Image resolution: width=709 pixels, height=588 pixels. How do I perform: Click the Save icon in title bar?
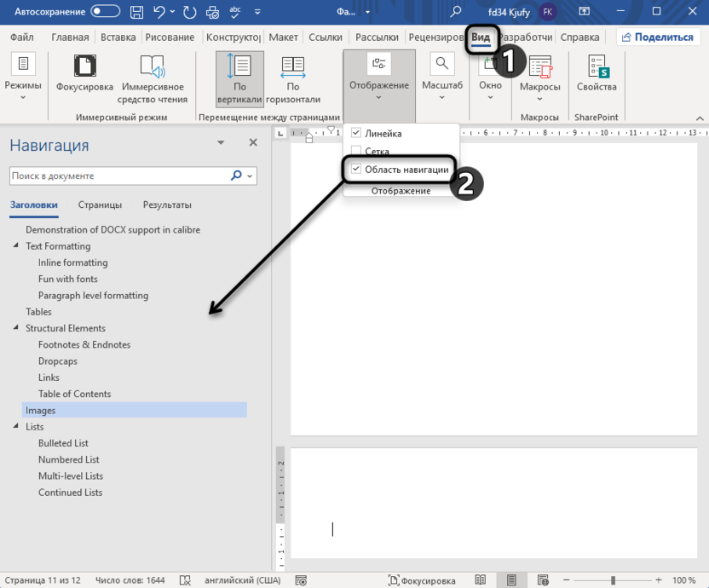click(138, 11)
